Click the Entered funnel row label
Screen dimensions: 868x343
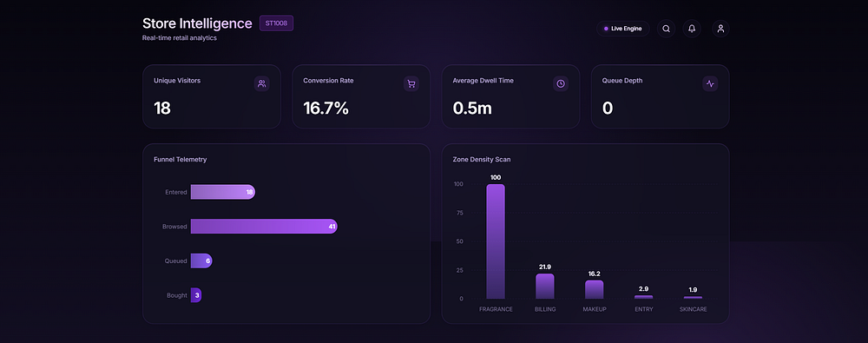(176, 192)
